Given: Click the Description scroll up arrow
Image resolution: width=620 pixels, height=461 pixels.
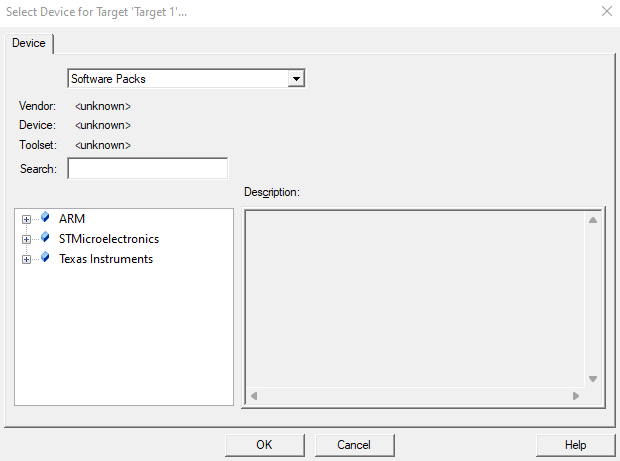Looking at the screenshot, I should (592, 220).
